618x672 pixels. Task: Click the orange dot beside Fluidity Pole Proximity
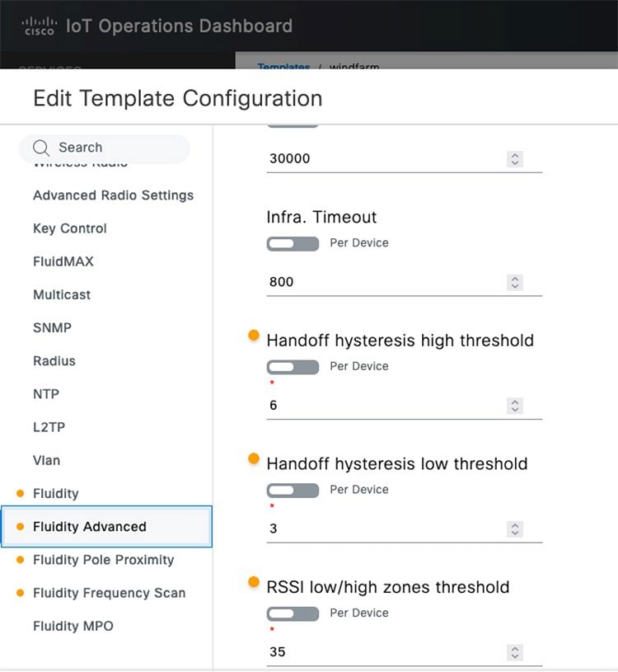(19, 560)
